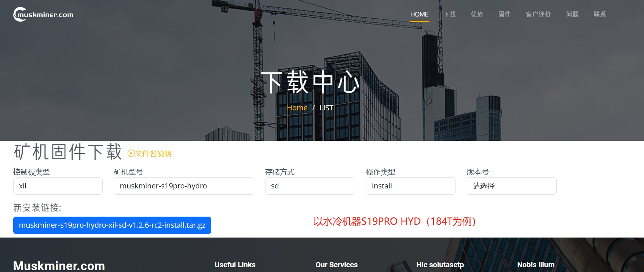Expand the 存储方式 dropdown showing sd
The width and height of the screenshot is (644, 272).
pyautogui.click(x=310, y=186)
